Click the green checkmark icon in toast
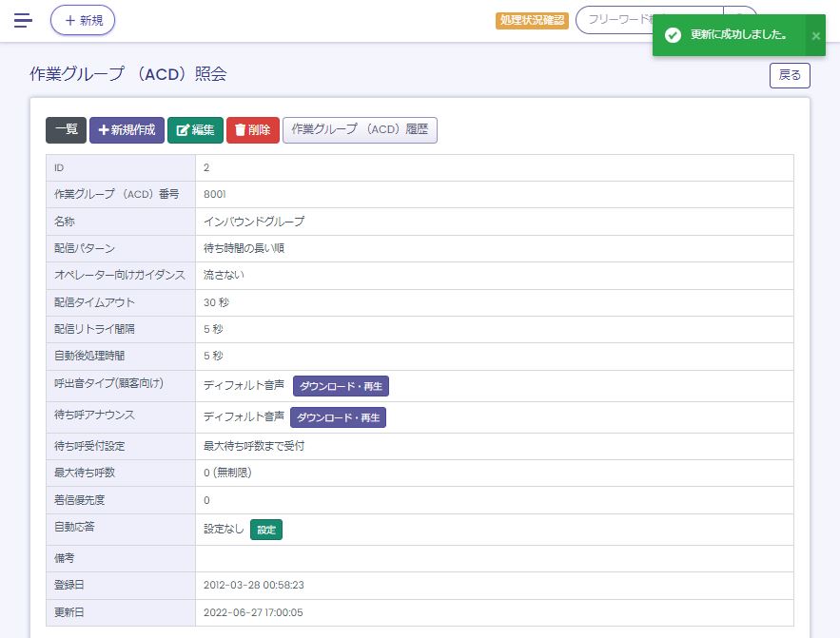 (673, 35)
